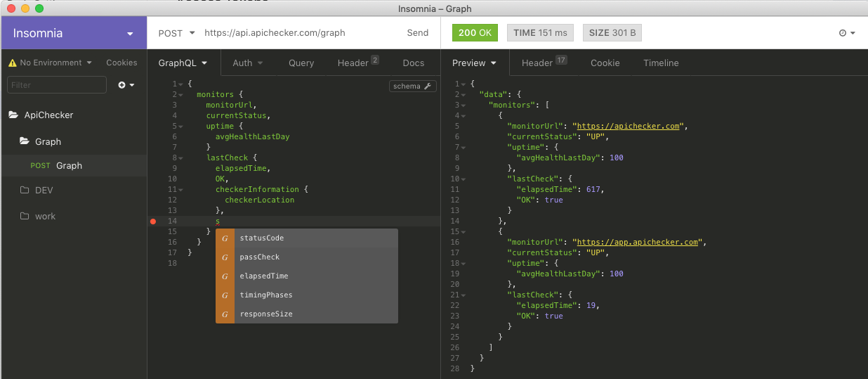
Task: Open the response history clock icon
Action: (x=843, y=33)
